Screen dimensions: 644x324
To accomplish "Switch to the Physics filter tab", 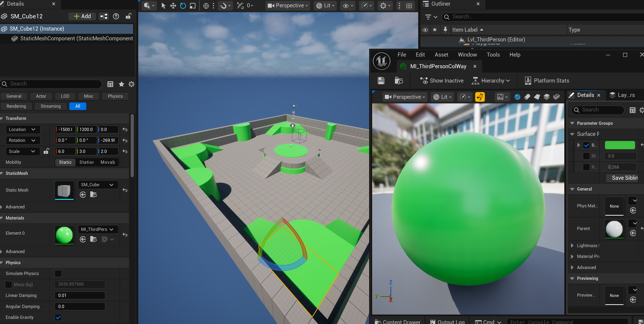I will pyautogui.click(x=115, y=96).
